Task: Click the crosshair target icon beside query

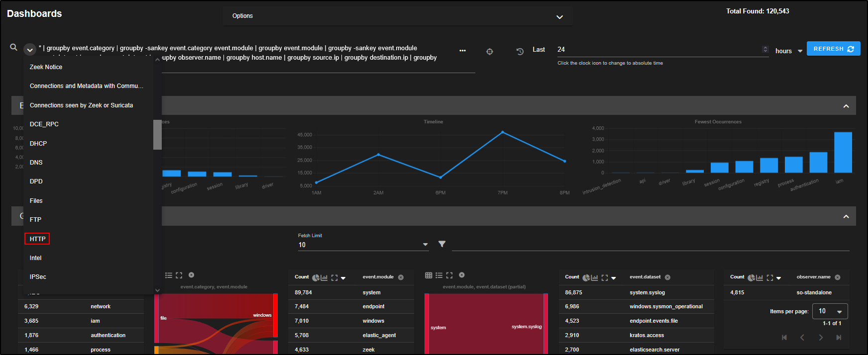Action: (490, 51)
